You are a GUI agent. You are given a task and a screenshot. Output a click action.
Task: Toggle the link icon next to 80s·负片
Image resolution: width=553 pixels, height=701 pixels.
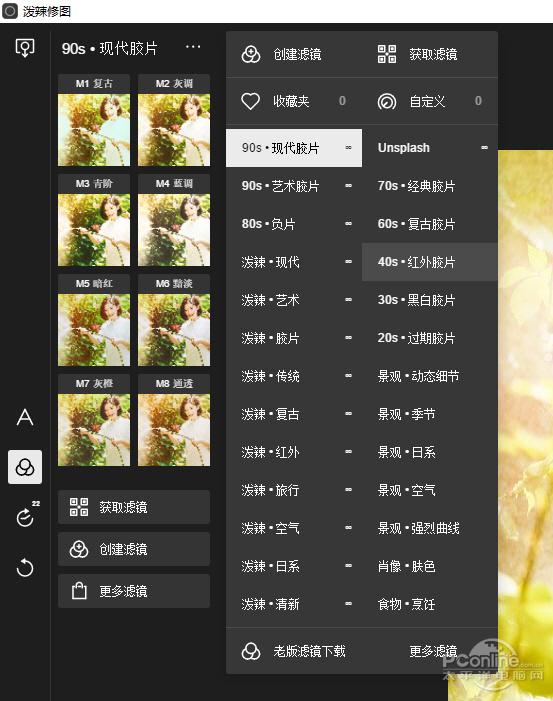click(x=349, y=224)
